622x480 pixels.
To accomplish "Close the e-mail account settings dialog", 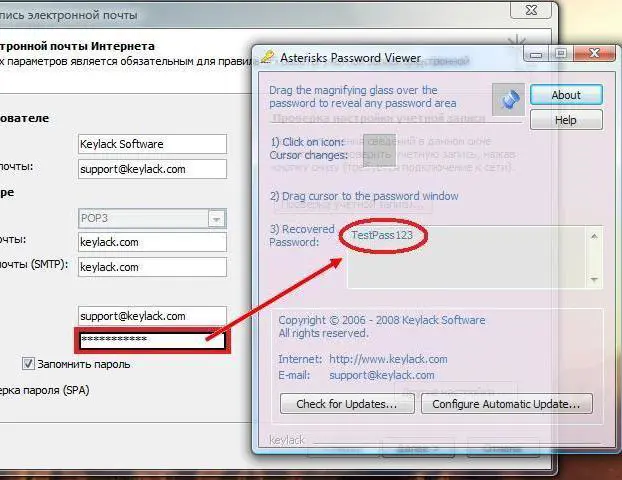I will click(531, 10).
